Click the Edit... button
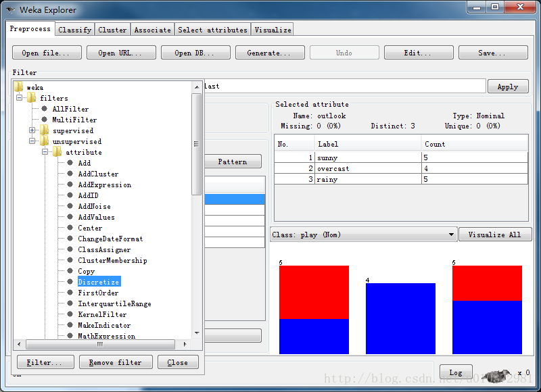 (x=419, y=53)
